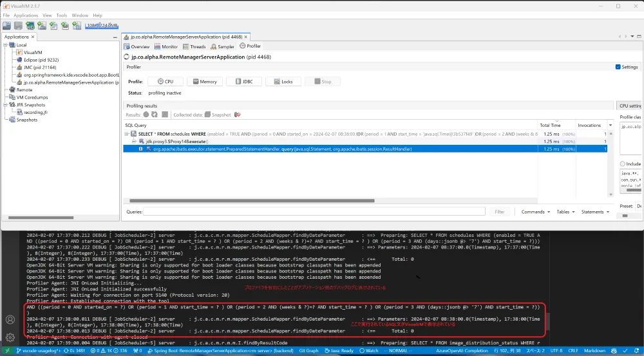Viewport: 644px width, 356px height.
Task: Click the Update Results circle icon
Action: [x=146, y=115]
